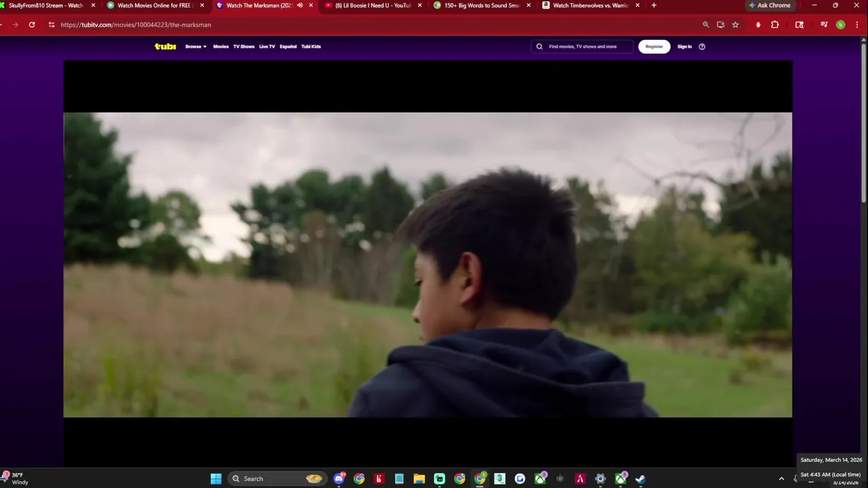Open the Español section
Screen dimensions: 868x488
coord(288,47)
